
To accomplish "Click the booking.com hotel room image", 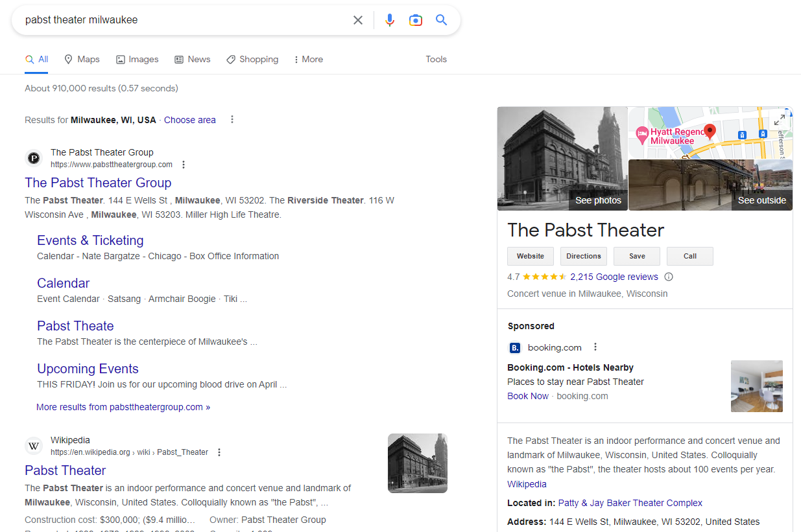I will click(757, 386).
